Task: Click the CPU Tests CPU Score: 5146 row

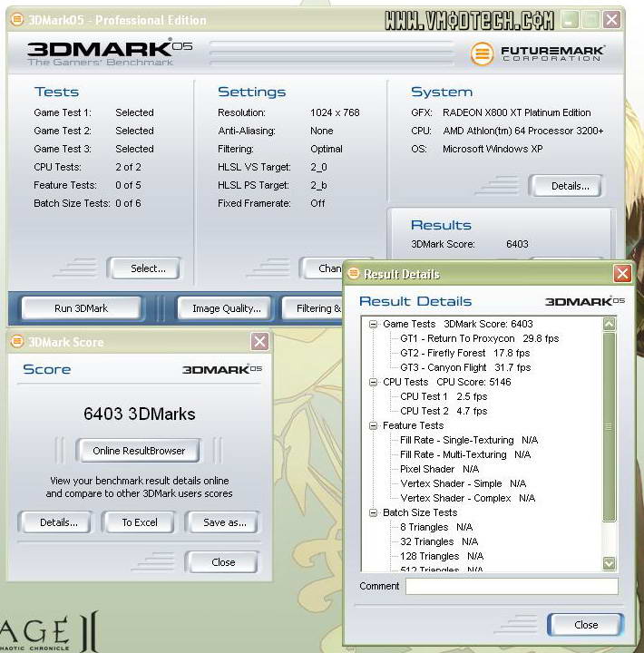Action: [x=447, y=382]
